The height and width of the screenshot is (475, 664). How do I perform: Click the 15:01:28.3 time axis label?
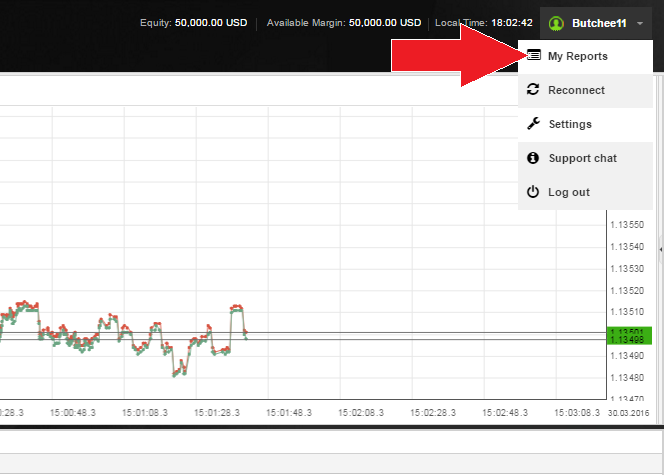coord(217,413)
